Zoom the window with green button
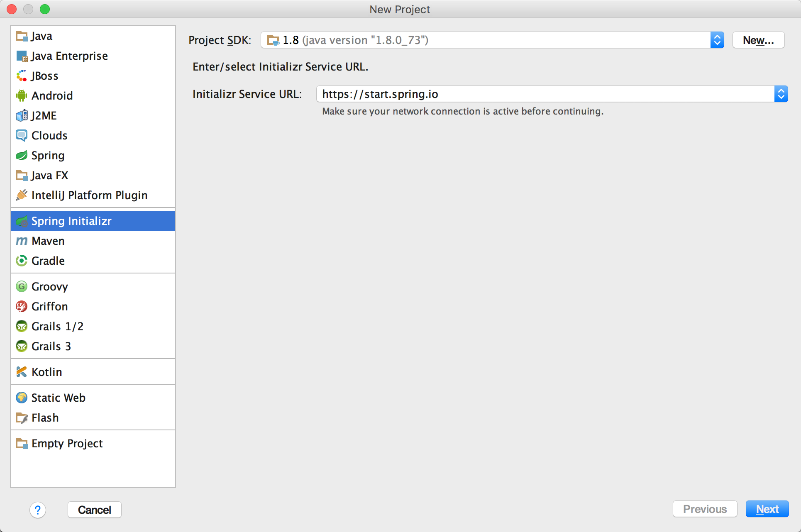The image size is (801, 532). tap(45, 9)
